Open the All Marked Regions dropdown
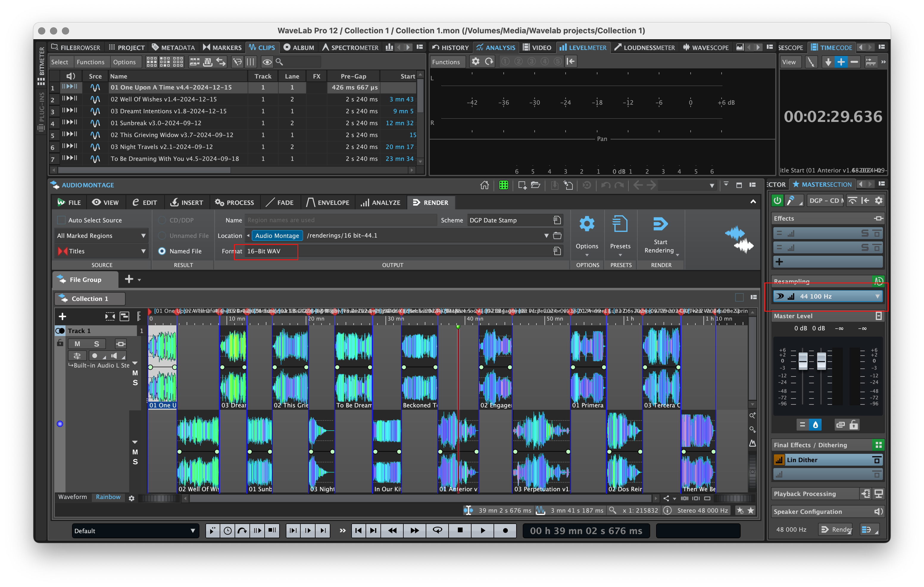This screenshot has height=587, width=924. [101, 236]
